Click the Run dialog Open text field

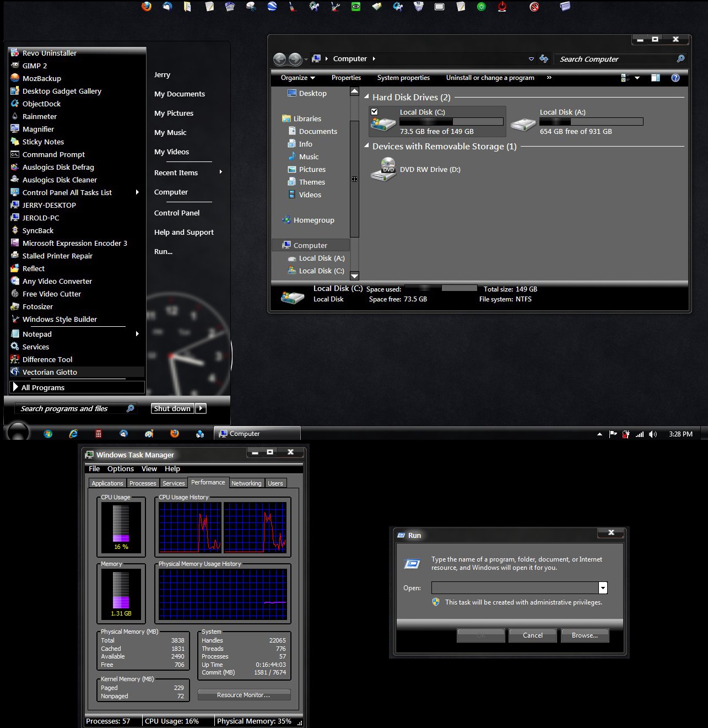coord(515,588)
